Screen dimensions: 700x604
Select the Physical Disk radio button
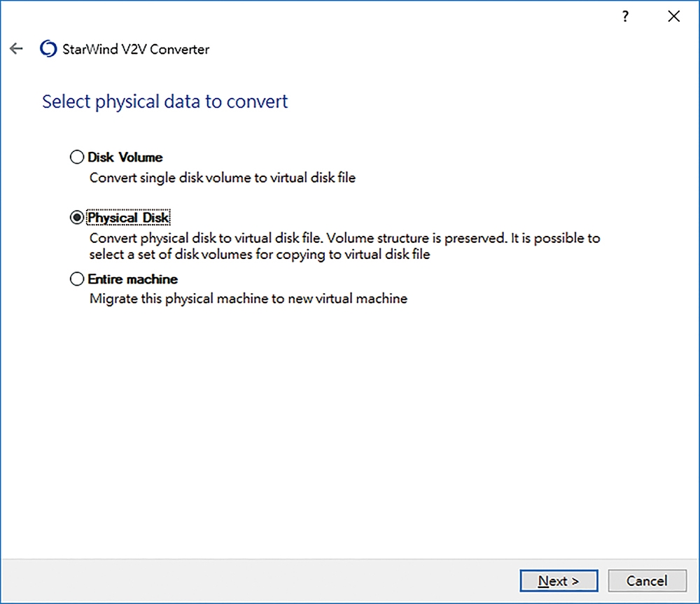[77, 218]
